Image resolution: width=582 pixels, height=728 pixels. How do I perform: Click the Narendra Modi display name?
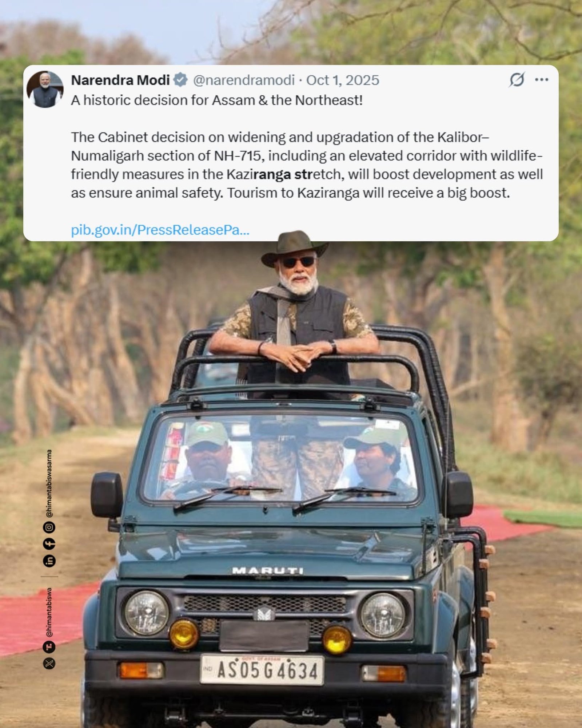coord(120,80)
